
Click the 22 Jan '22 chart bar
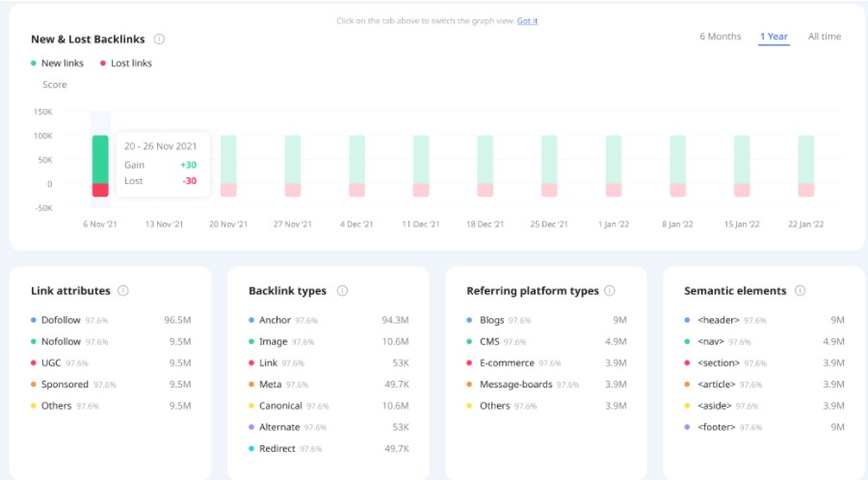[x=806, y=166]
